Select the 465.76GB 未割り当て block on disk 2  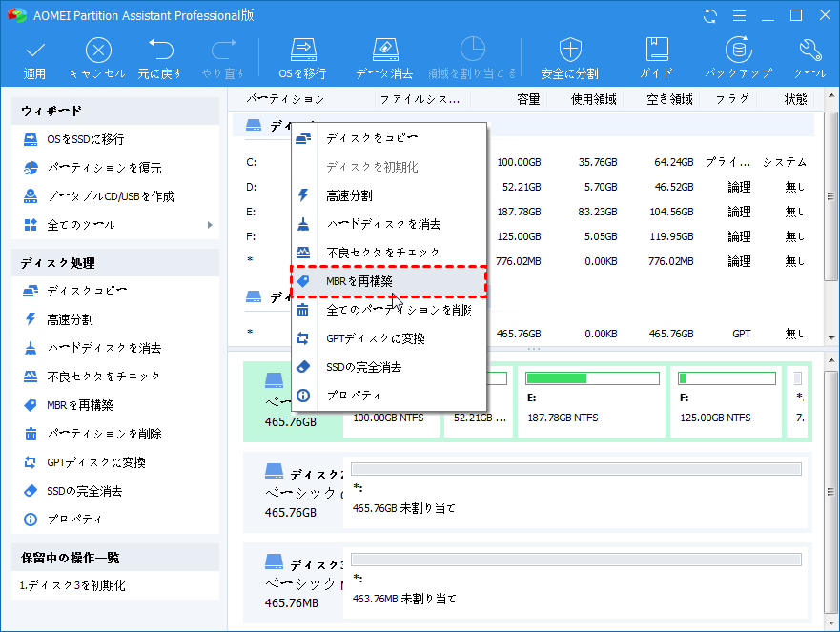576,493
